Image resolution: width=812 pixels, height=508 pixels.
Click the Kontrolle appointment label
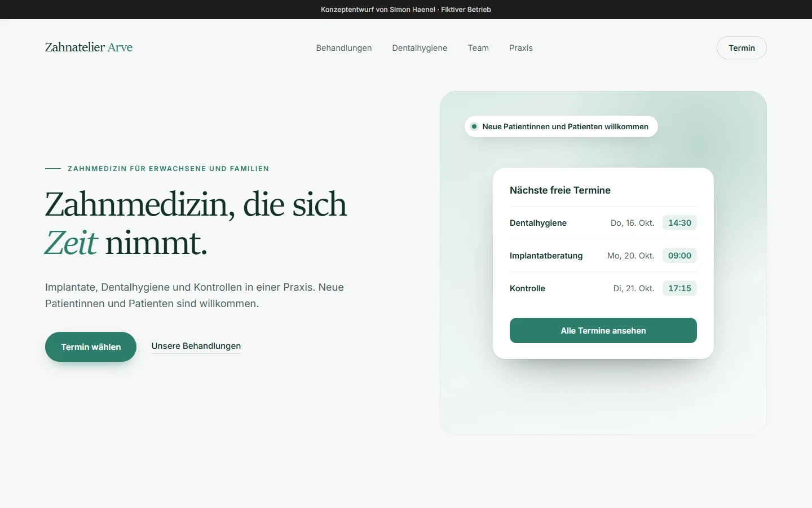527,288
